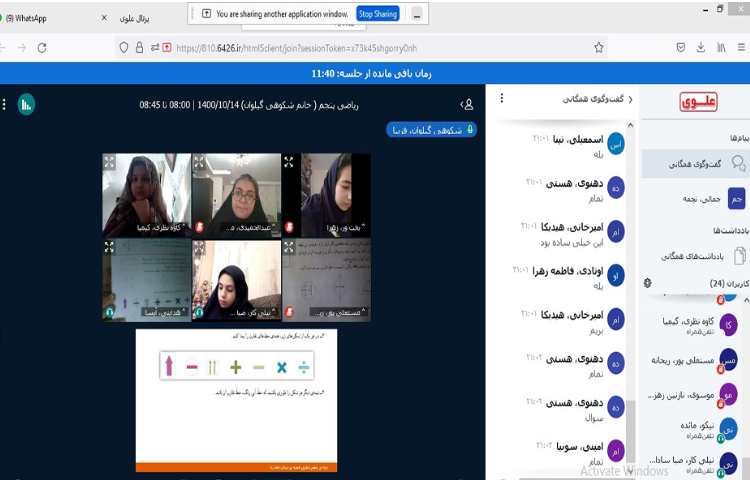The height and width of the screenshot is (480, 750).
Task: Open the browser library icon
Action: tap(721, 47)
